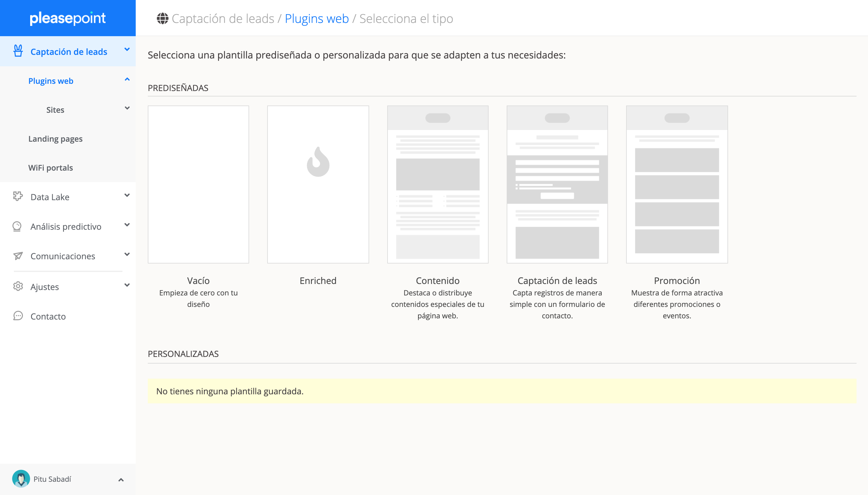Click the Contacto chat bubble icon
Viewport: 868px width, 495px height.
point(18,316)
